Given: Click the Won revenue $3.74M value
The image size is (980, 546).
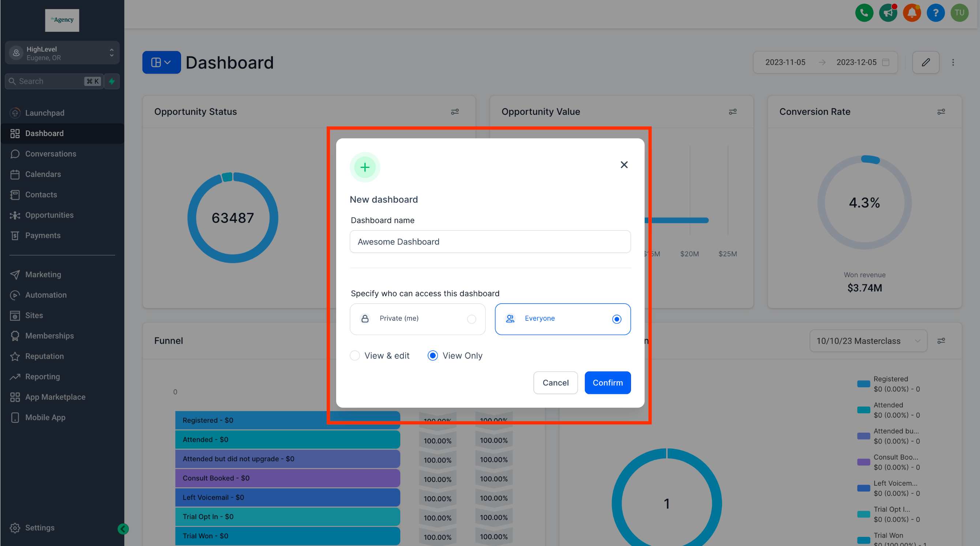Looking at the screenshot, I should pyautogui.click(x=864, y=288).
